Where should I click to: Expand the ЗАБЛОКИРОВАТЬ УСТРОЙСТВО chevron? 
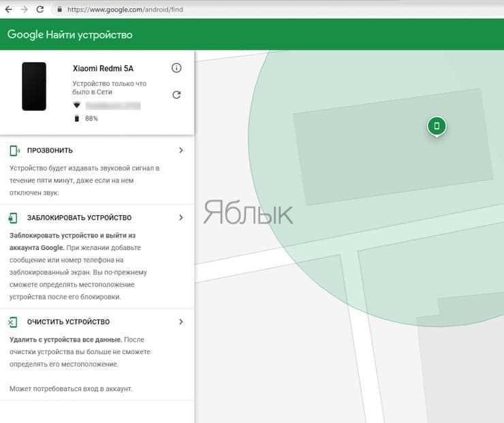pyautogui.click(x=181, y=217)
